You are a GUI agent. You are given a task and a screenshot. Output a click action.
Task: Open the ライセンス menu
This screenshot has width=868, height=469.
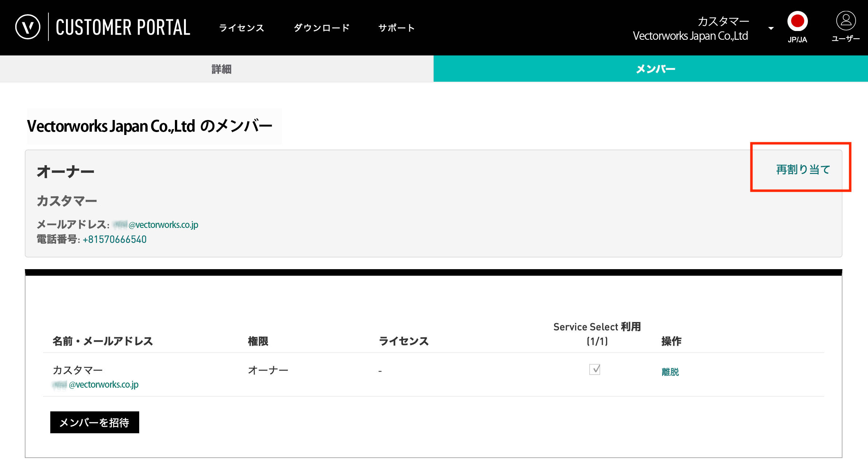(242, 28)
